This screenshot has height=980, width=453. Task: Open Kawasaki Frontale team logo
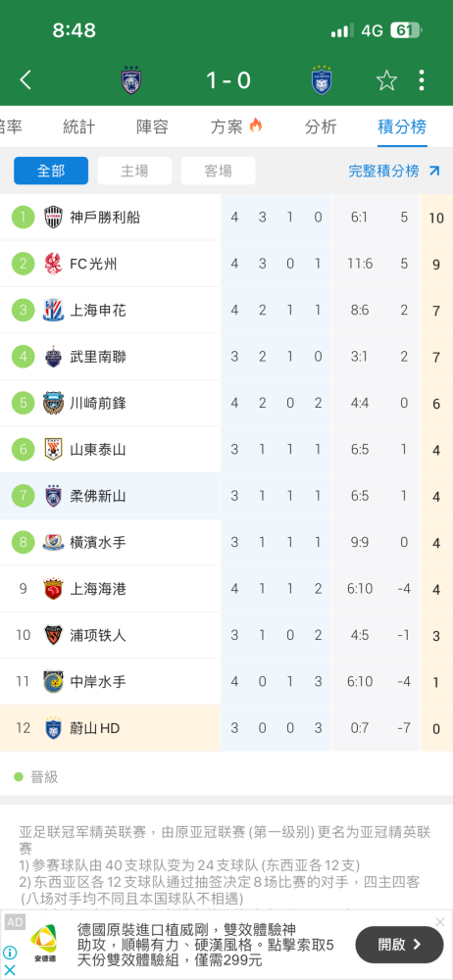point(53,403)
